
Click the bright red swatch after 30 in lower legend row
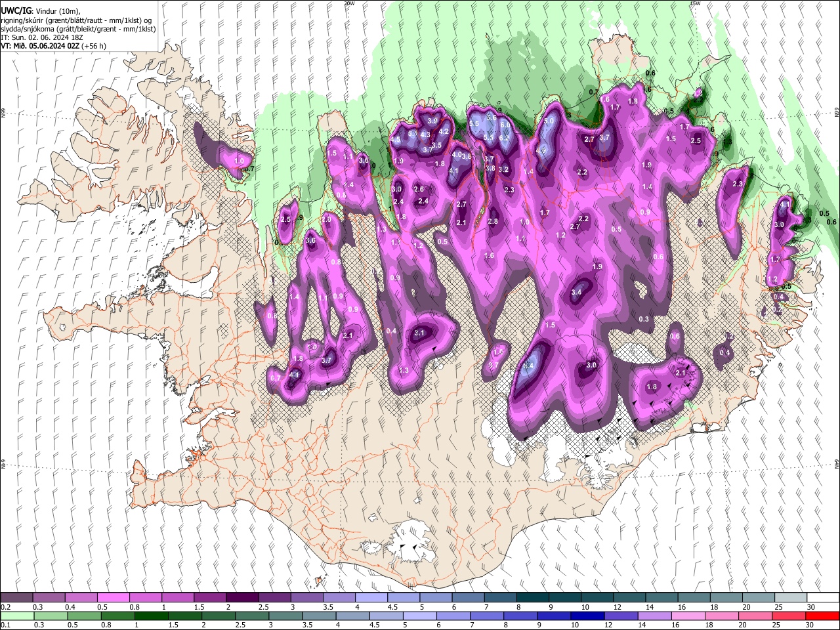[x=822, y=616]
